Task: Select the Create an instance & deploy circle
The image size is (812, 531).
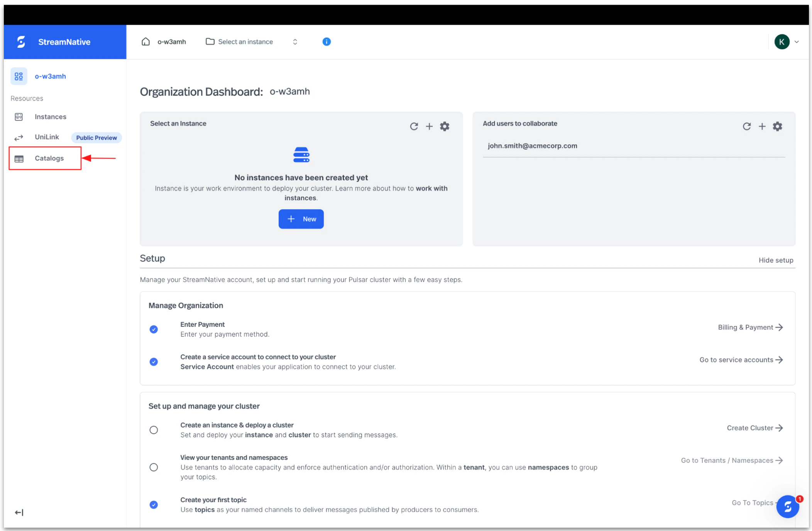Action: point(154,430)
